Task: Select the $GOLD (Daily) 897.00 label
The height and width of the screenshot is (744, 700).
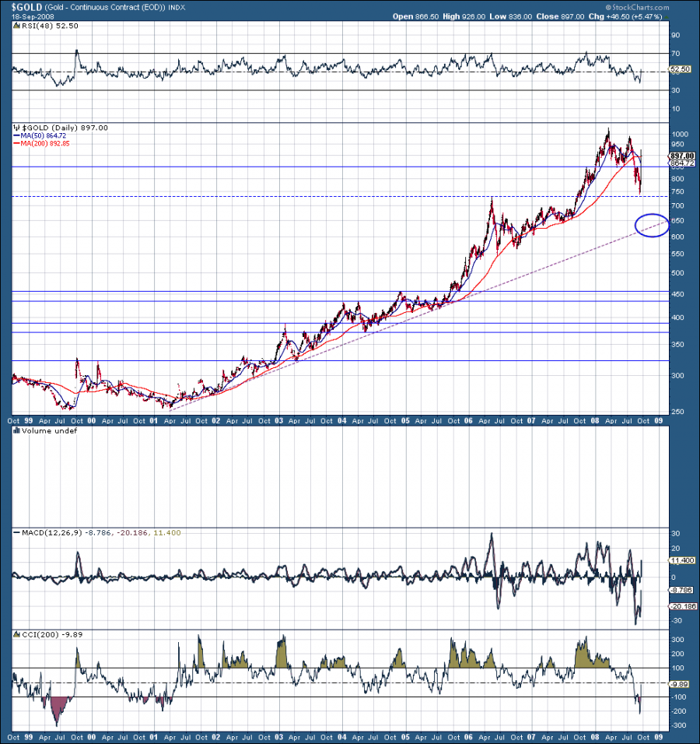Action: click(65, 128)
